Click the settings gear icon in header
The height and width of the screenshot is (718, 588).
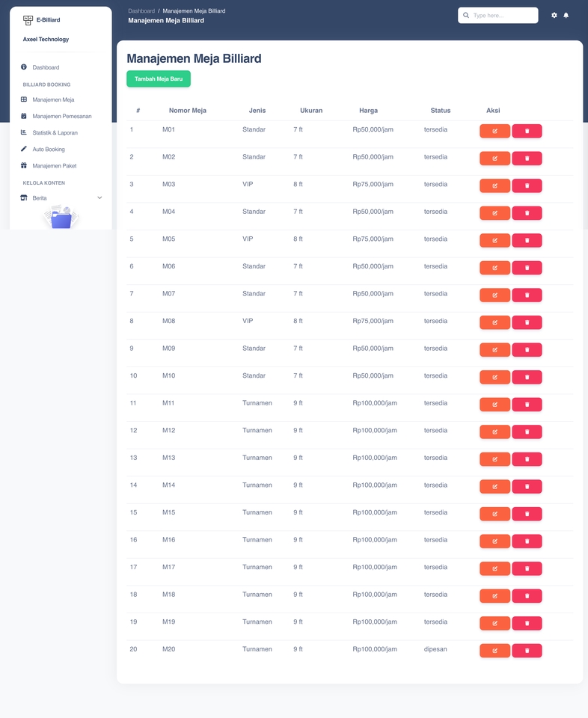554,15
